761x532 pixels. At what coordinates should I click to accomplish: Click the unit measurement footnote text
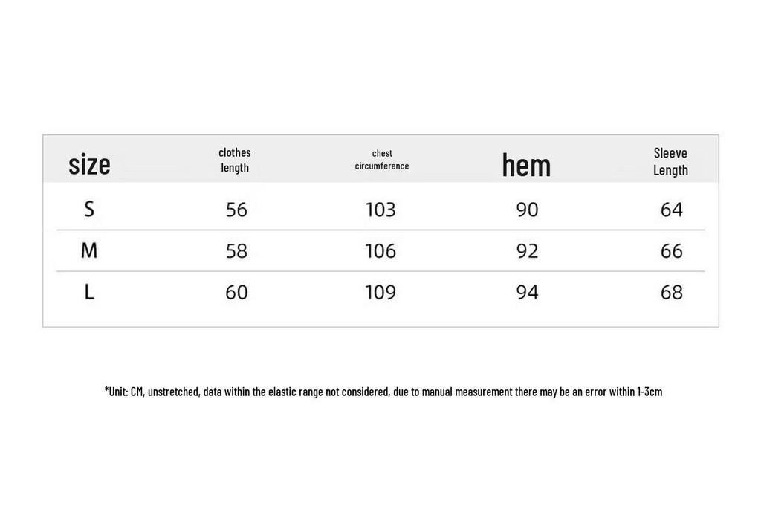click(383, 392)
